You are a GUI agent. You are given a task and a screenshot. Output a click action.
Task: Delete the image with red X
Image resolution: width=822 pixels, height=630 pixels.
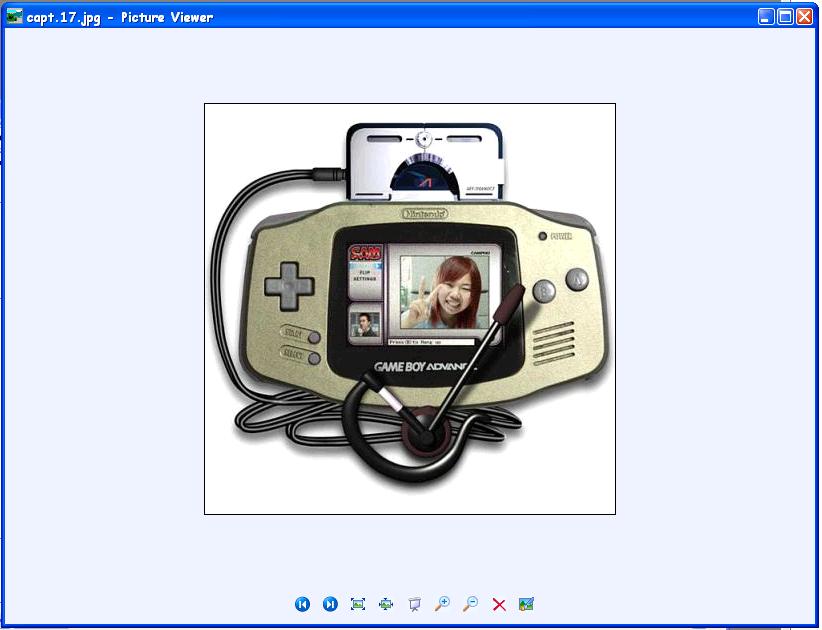(499, 605)
